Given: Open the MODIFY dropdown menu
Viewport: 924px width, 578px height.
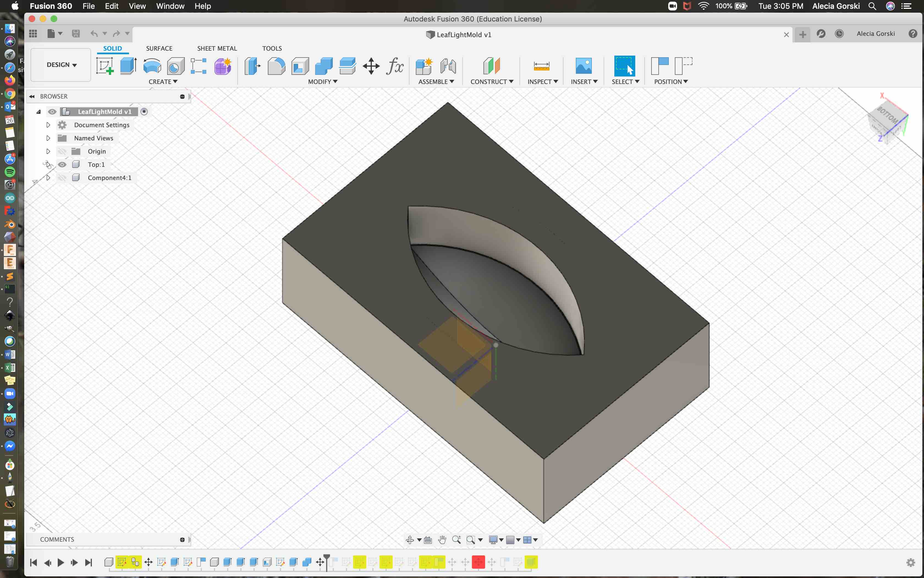Looking at the screenshot, I should 323,81.
